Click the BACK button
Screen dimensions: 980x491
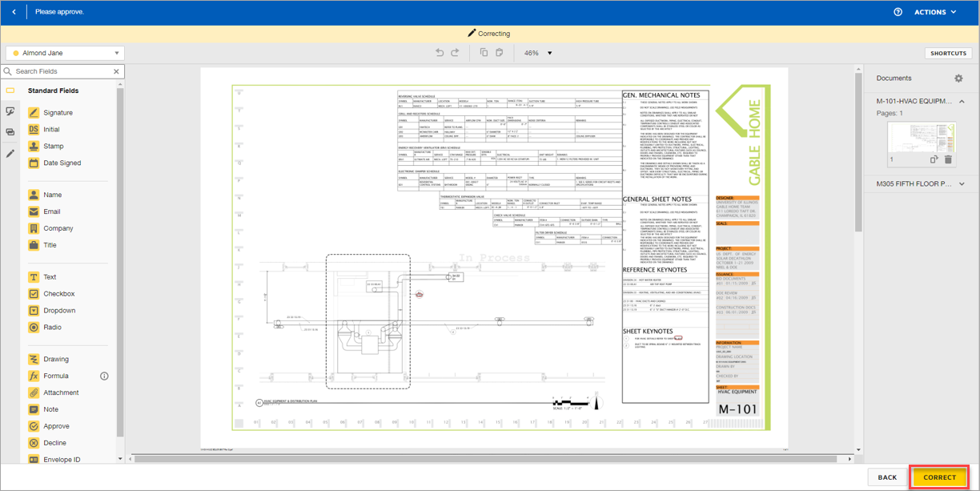[x=887, y=477]
